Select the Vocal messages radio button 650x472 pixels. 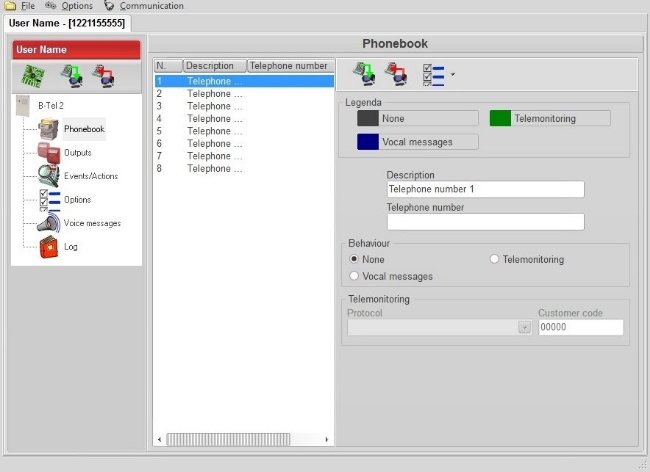(x=354, y=276)
